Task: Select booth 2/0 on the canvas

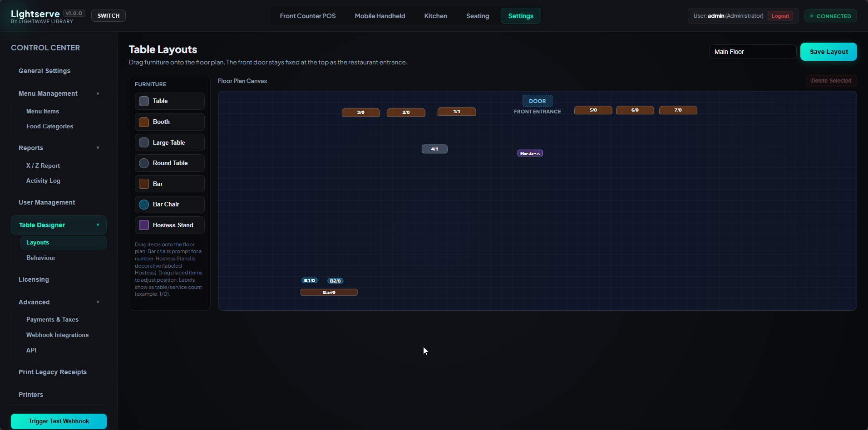Action: point(406,112)
